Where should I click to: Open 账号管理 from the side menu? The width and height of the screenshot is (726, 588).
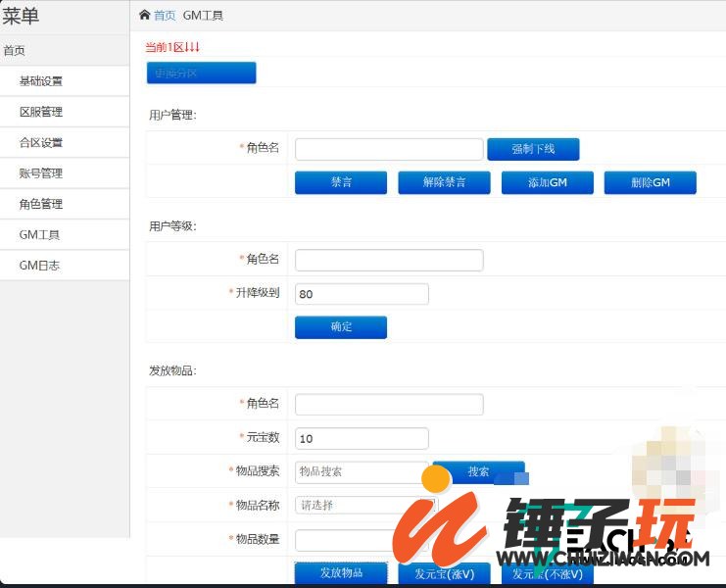[41, 173]
